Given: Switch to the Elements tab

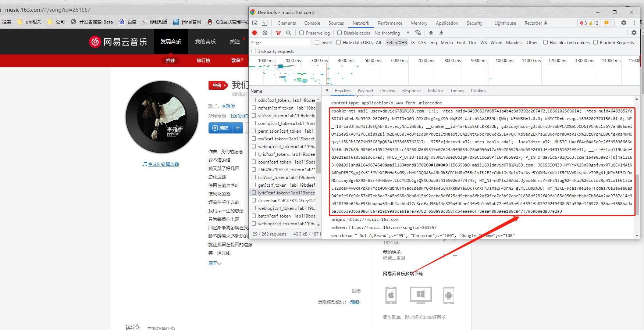Looking at the screenshot, I should pos(287,23).
